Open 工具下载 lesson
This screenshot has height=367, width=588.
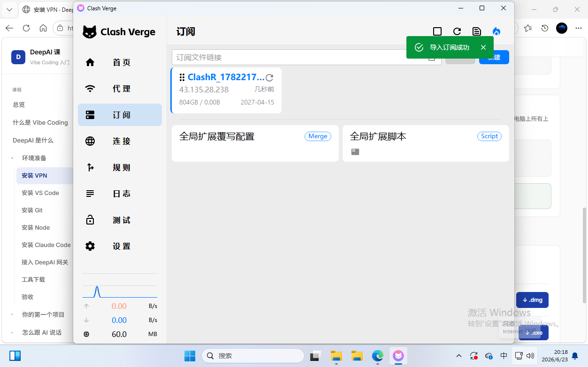pos(33,279)
